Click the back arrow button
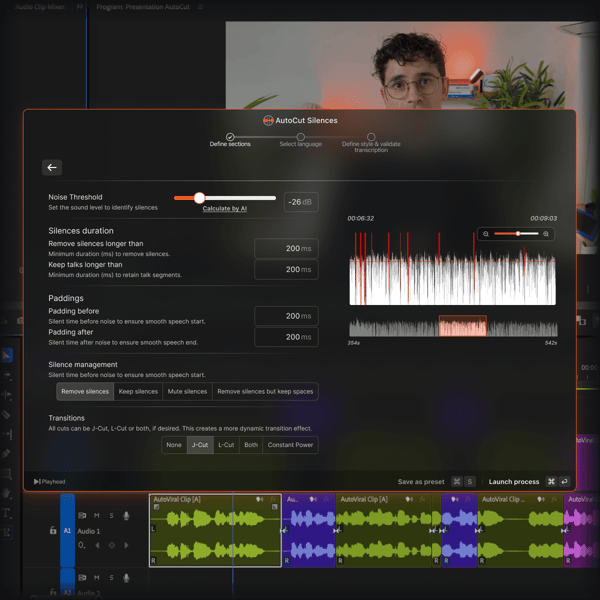This screenshot has height=600, width=600. 52,168
